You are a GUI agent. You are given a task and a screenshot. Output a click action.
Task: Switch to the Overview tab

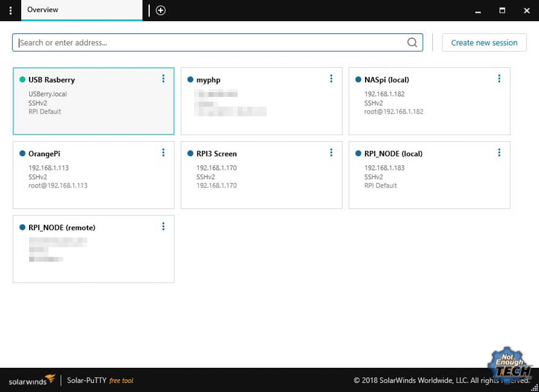82,10
